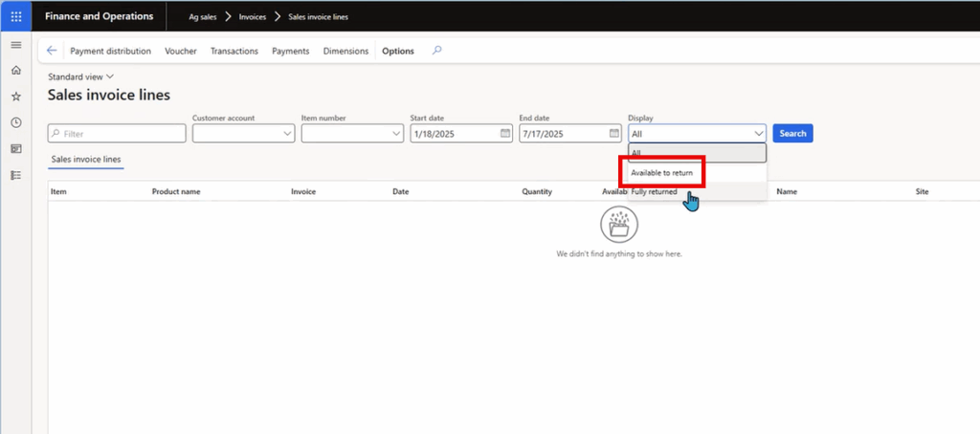Open Payment distribution action
This screenshot has height=434, width=980.
tap(111, 52)
